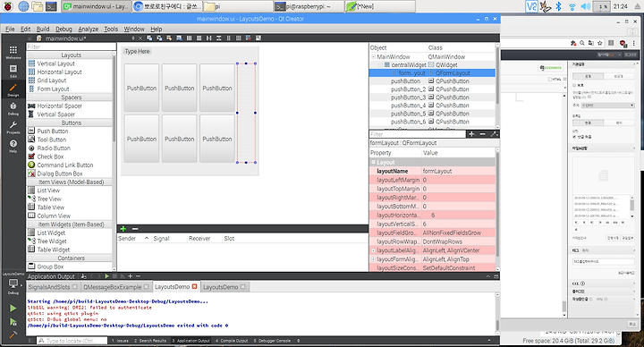The width and height of the screenshot is (644, 347).
Task: Collapse centralWidget node in Object Inspector
Action: 380,65
